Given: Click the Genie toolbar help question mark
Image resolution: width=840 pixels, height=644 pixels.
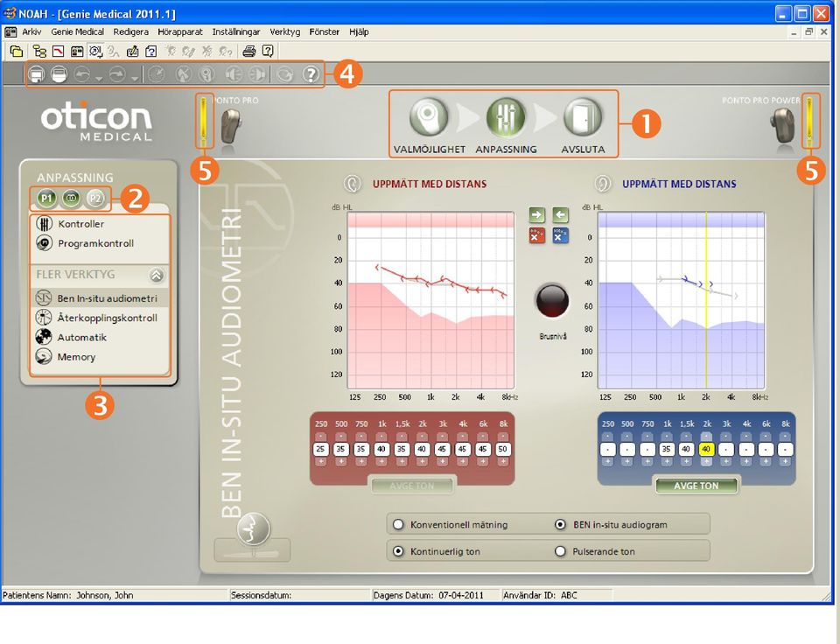Looking at the screenshot, I should [311, 74].
